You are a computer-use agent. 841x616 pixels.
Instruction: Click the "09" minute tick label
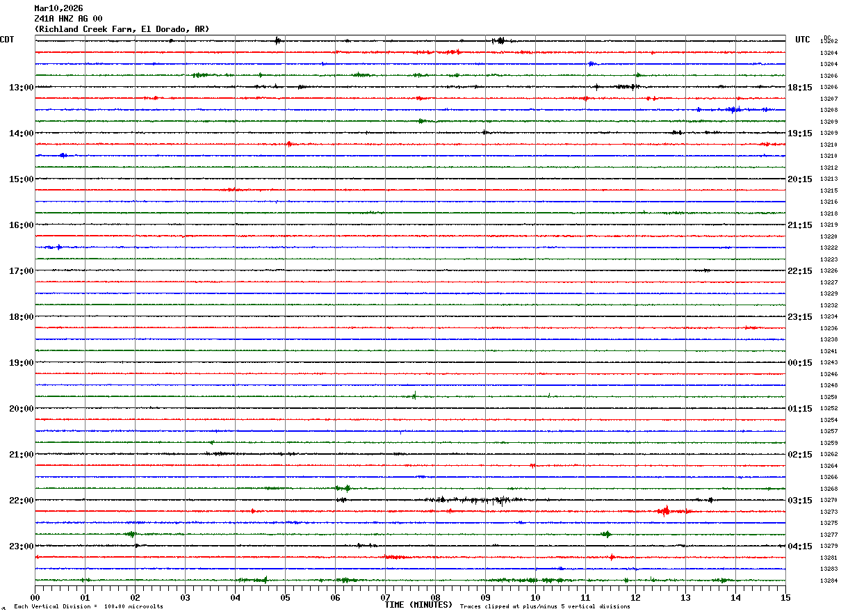click(485, 597)
